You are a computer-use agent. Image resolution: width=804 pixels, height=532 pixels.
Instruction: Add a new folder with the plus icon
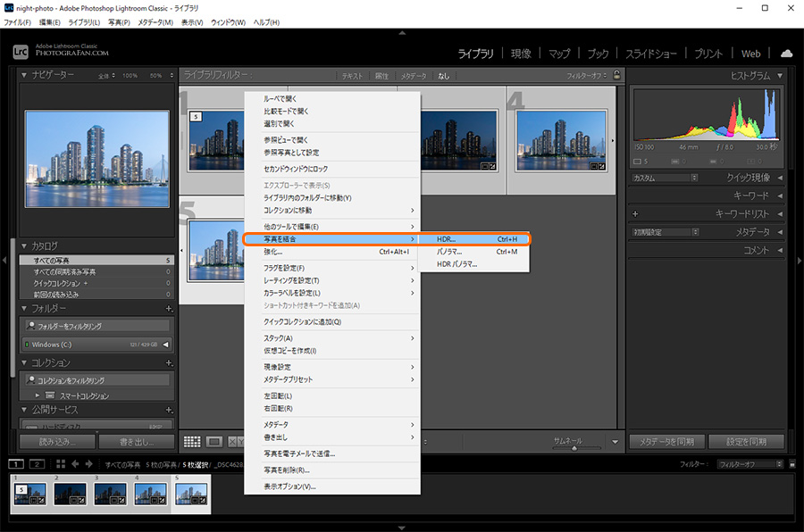pyautogui.click(x=169, y=309)
